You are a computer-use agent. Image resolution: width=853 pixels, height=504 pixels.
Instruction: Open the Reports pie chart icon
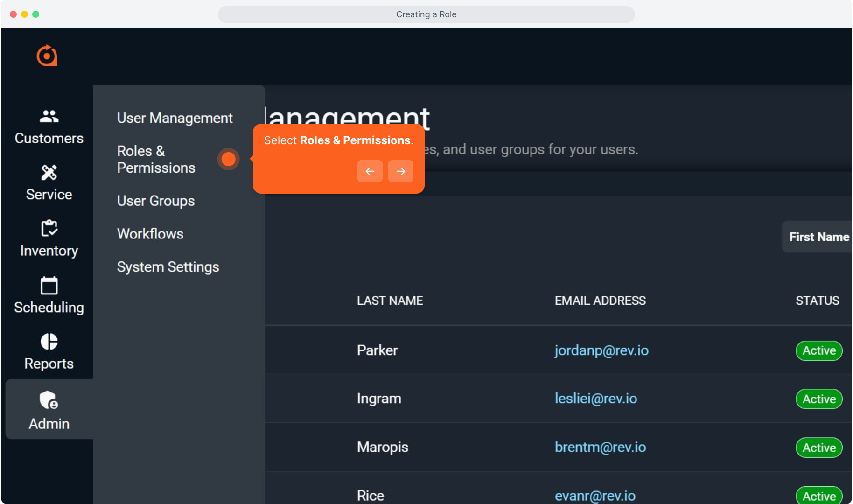[49, 342]
